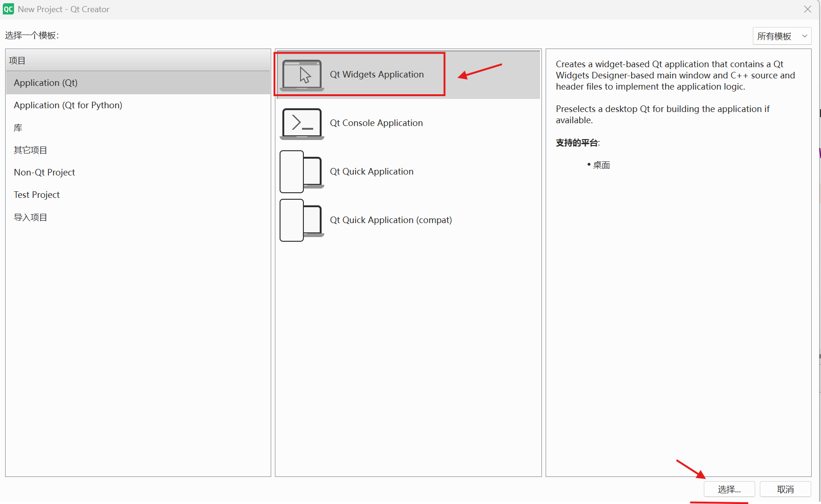Select the 库 category
Image resolution: width=821 pixels, height=504 pixels.
click(x=138, y=127)
